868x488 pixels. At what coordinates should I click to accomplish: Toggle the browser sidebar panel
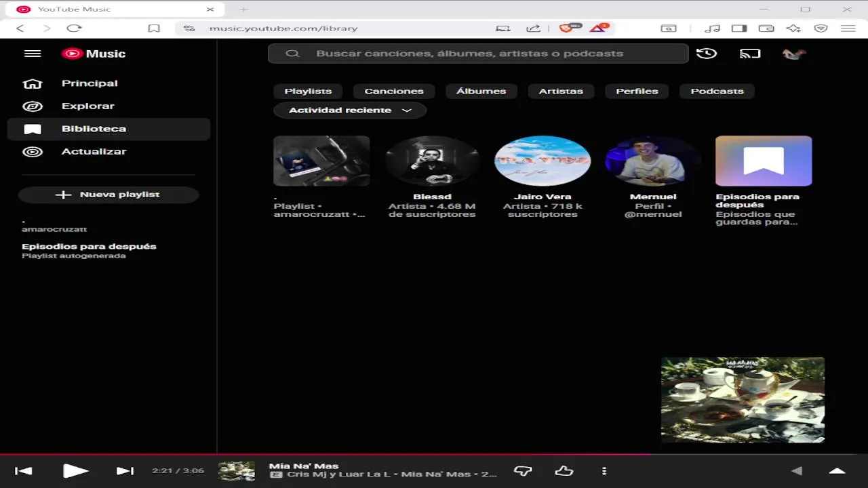click(x=739, y=28)
